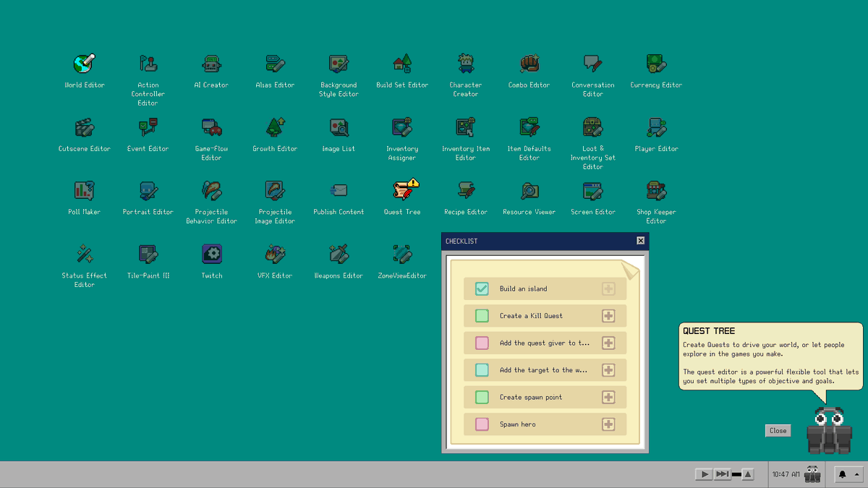This screenshot has width=868, height=488.
Task: Click the skip forward button in the taskbar
Action: [722, 474]
